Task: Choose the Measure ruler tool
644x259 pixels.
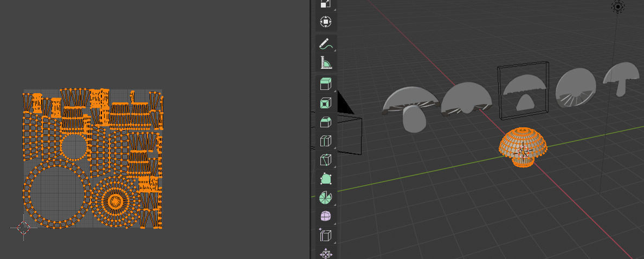Action: pos(326,62)
